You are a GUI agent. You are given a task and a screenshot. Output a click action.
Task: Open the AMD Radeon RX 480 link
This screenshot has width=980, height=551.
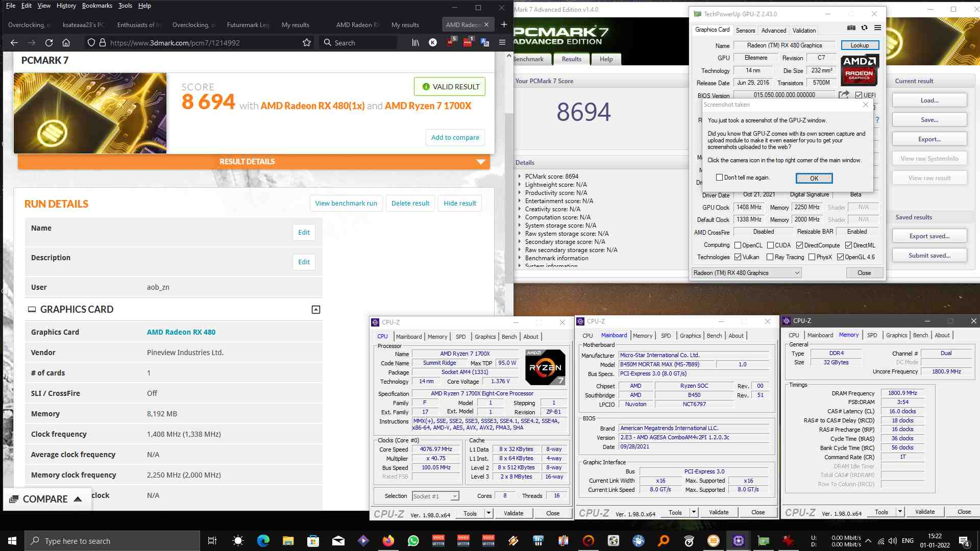(x=181, y=332)
